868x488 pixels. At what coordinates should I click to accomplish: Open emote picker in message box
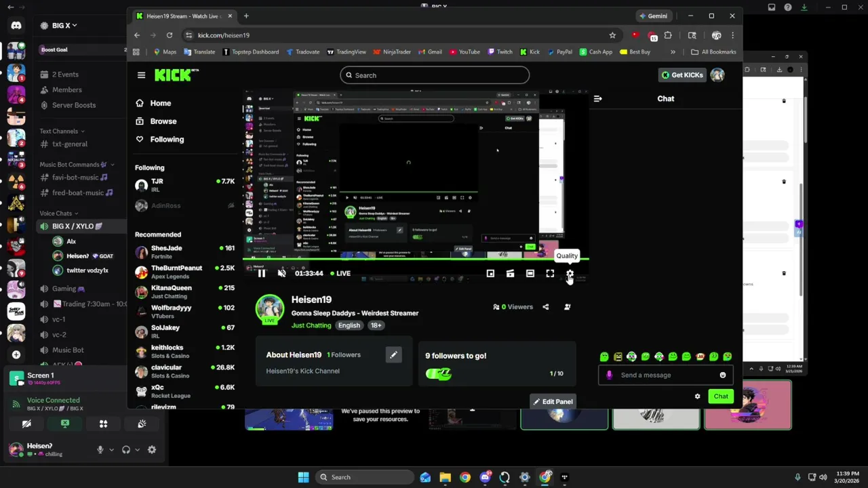723,375
